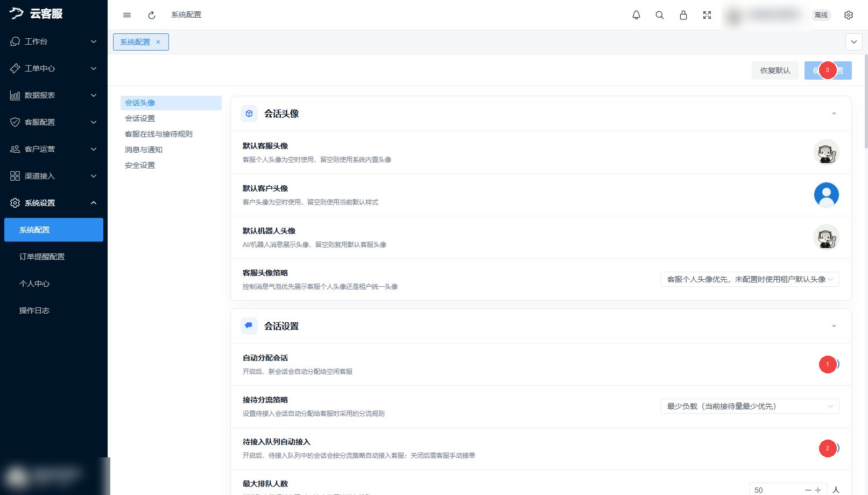This screenshot has width=868, height=495.
Task: Select 系统配置 in the sidebar
Action: (54, 230)
